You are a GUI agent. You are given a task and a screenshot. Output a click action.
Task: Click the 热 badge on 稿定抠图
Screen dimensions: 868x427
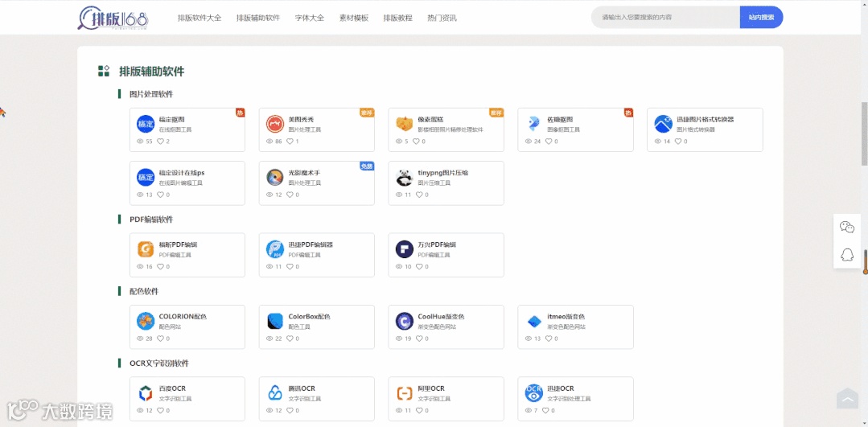241,113
